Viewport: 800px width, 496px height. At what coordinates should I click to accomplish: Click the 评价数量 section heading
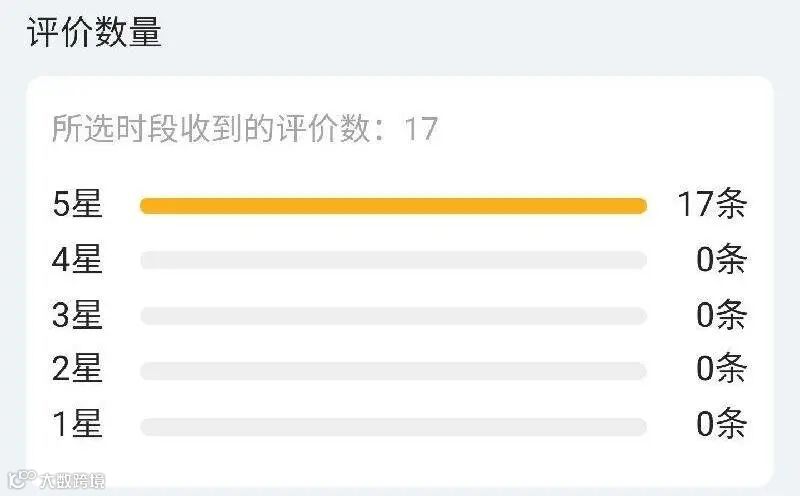[94, 32]
